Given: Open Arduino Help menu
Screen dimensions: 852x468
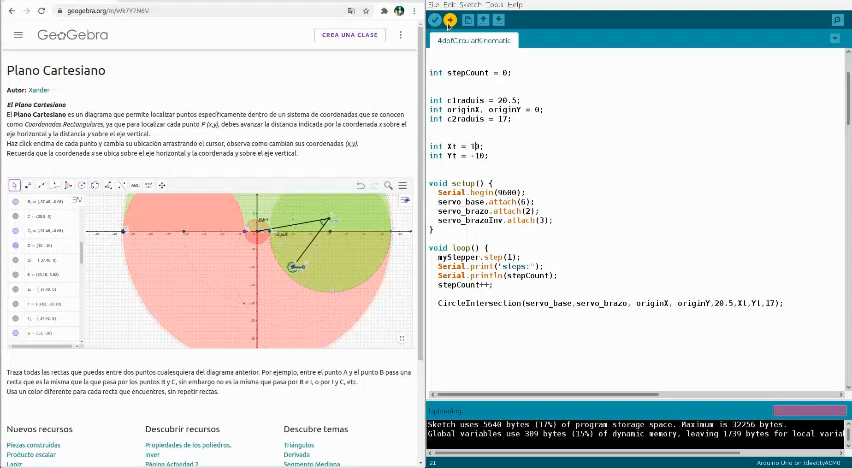Looking at the screenshot, I should pos(515,4).
